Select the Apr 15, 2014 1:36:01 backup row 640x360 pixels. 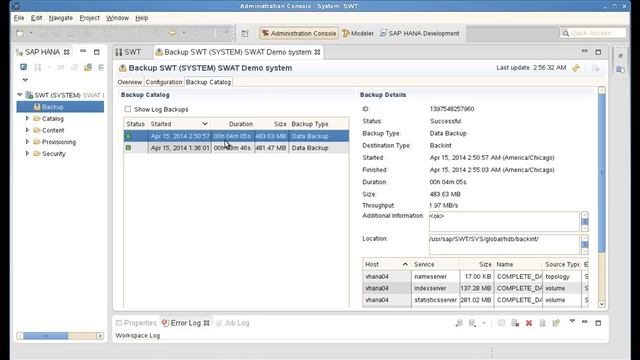pos(236,148)
